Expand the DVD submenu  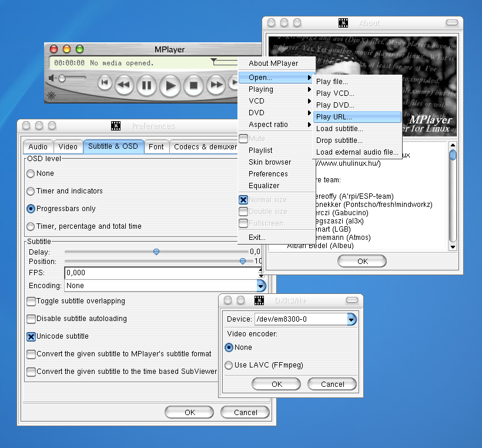click(276, 113)
